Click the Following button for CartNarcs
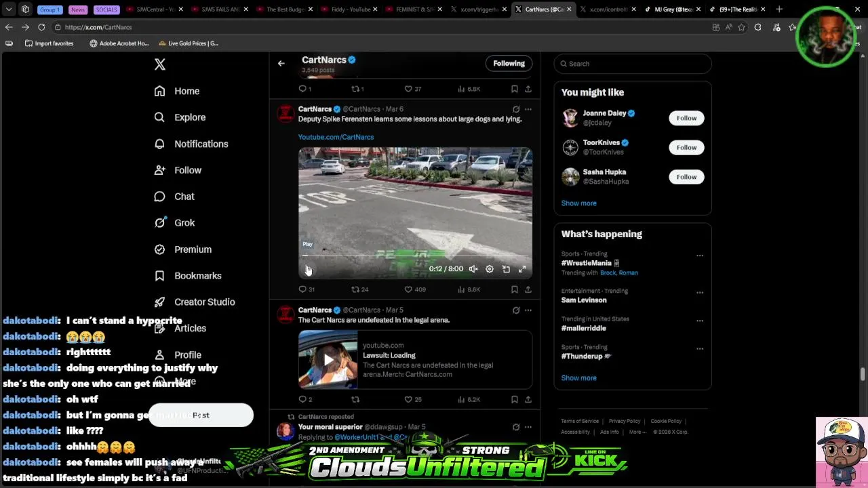 [x=509, y=64]
